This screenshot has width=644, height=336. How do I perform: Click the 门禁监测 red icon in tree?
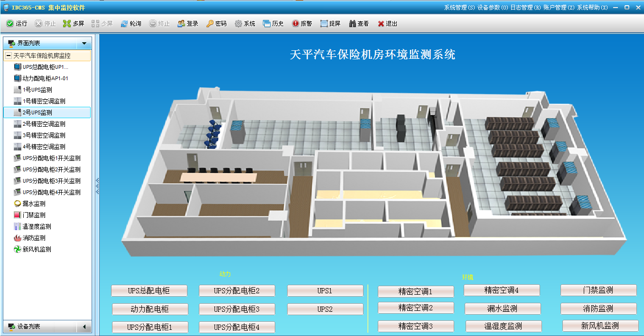[x=18, y=215]
